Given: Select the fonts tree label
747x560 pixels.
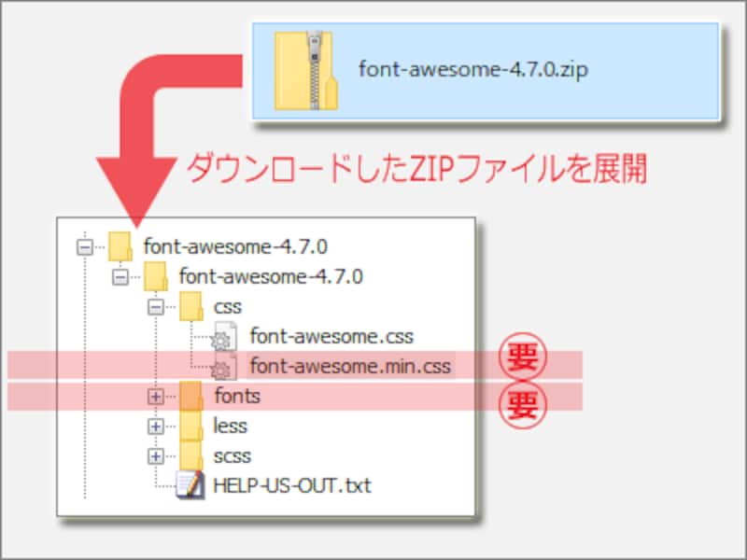Looking at the screenshot, I should [x=237, y=396].
